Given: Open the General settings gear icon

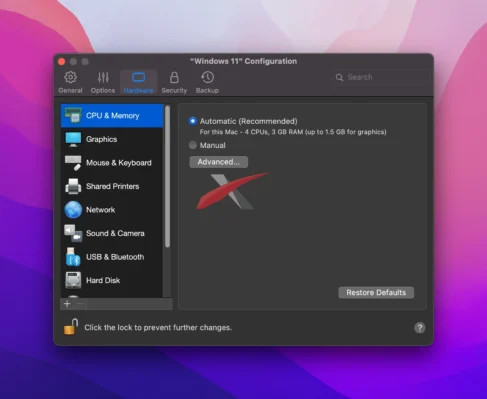Looking at the screenshot, I should click(x=70, y=77).
